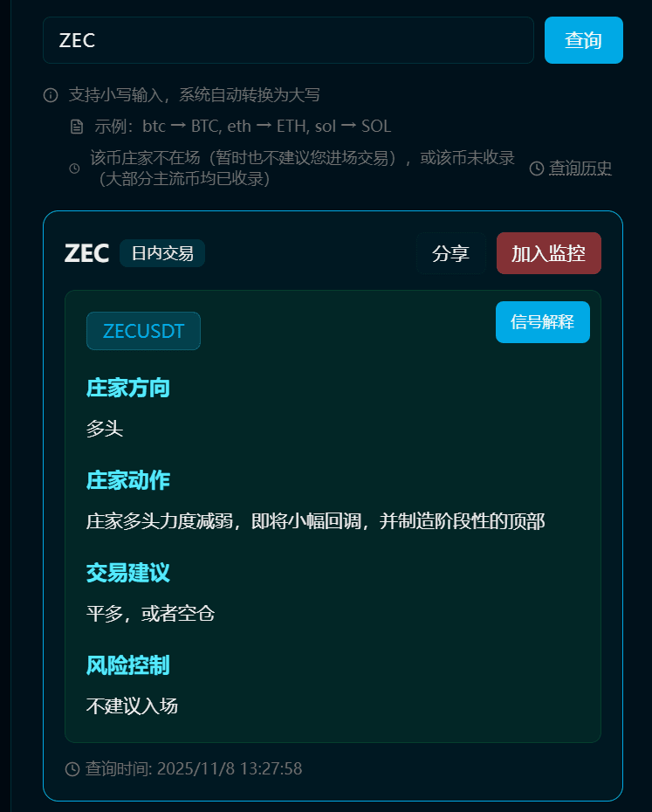Click the document icon next to 示例
The height and width of the screenshot is (812, 652).
pos(77,127)
